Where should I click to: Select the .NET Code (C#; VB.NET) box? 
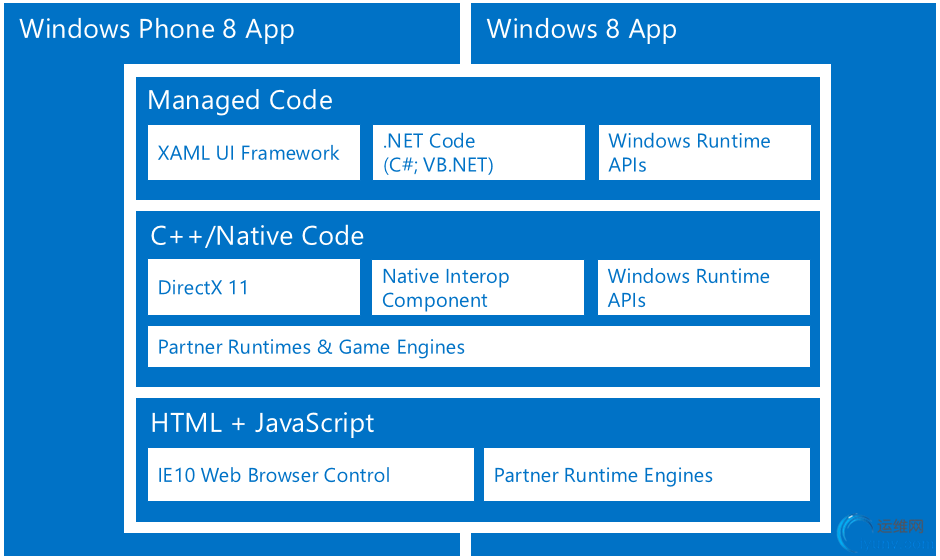(478, 152)
